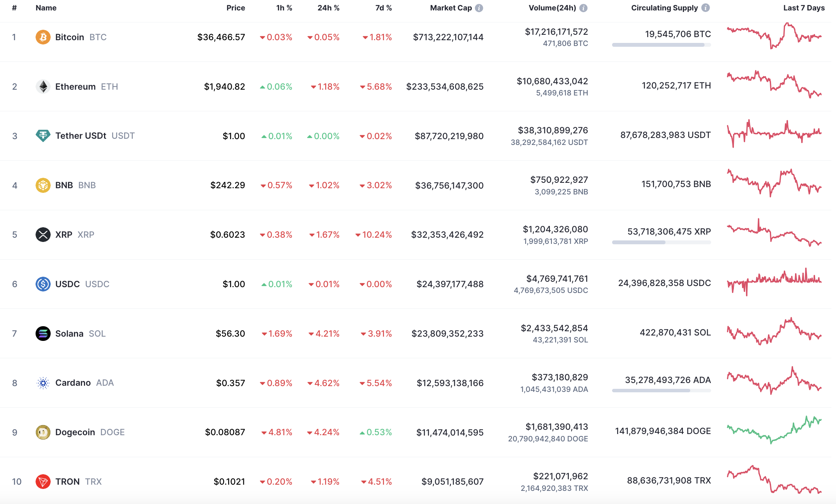This screenshot has height=504, width=836.
Task: Open the BNB coin name link
Action: pyautogui.click(x=64, y=185)
